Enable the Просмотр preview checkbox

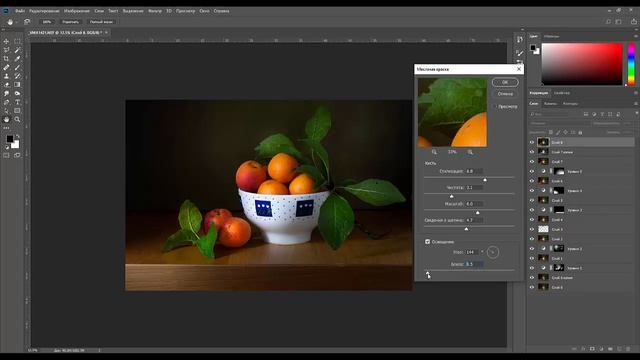pyautogui.click(x=496, y=107)
